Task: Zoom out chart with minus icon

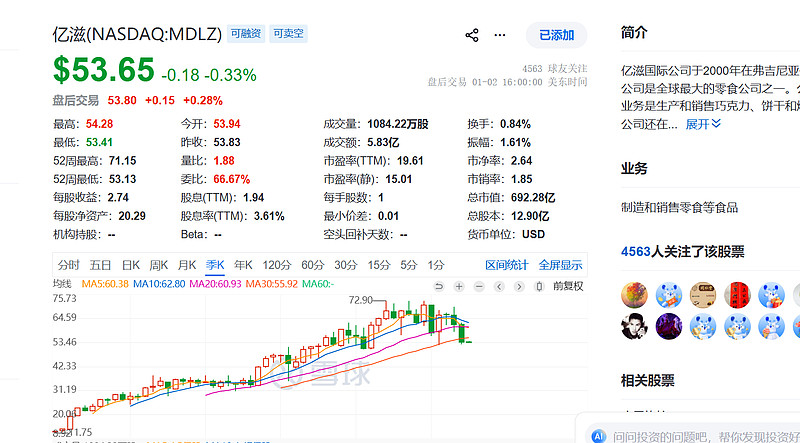Action: (479, 287)
